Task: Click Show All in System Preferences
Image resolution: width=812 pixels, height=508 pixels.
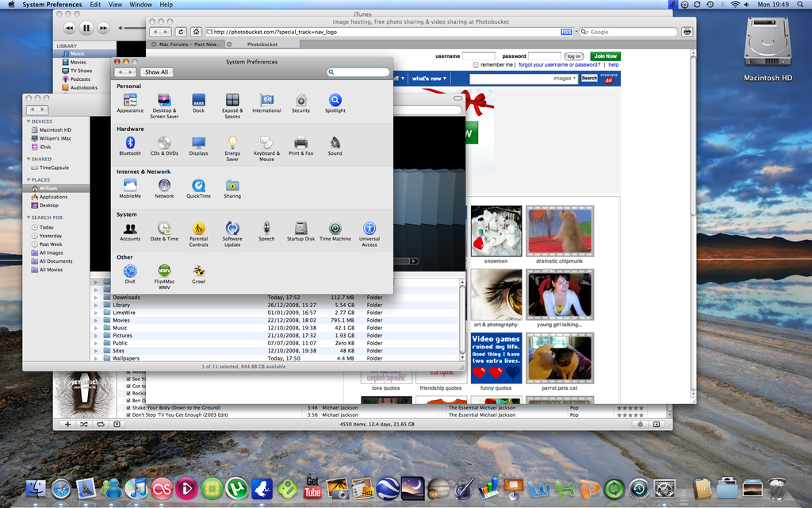Action: [156, 72]
